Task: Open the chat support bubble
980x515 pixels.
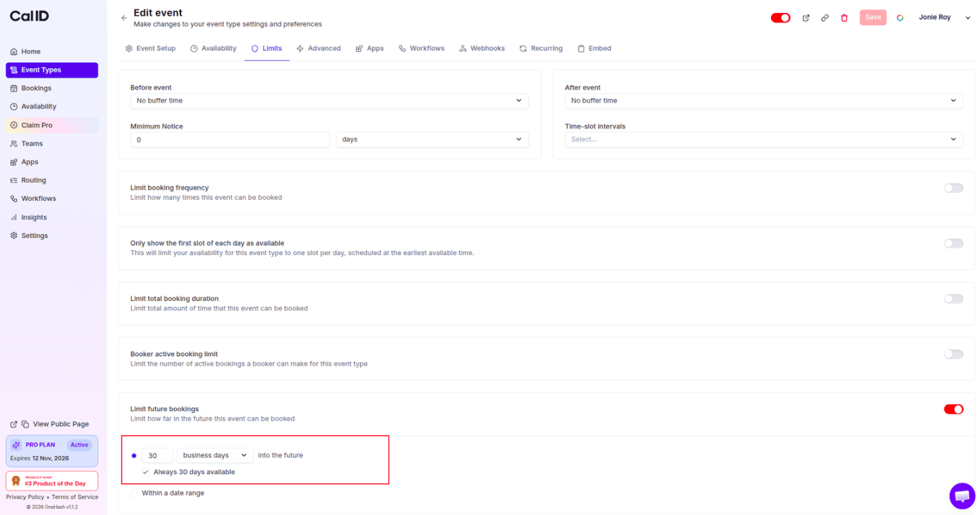Action: tap(962, 496)
